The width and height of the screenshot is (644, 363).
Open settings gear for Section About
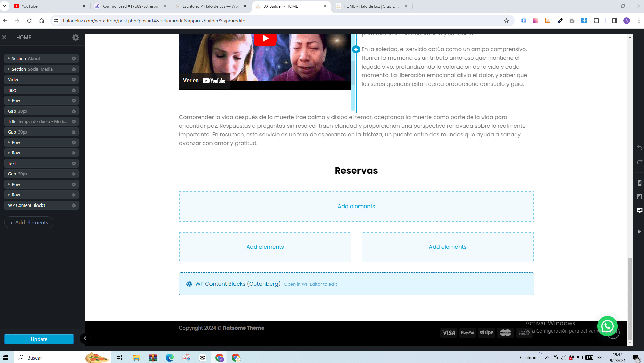click(x=74, y=59)
